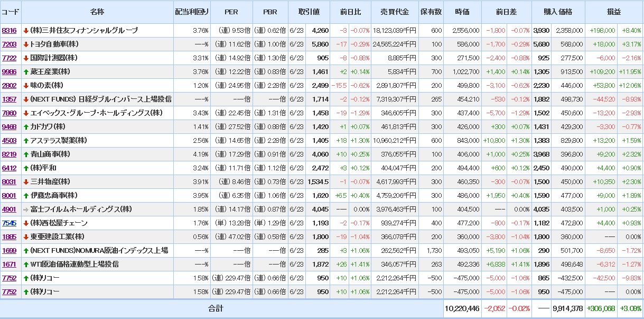644x319 pixels.
Task: Click the gray sideways arrow beside 富士フイルムホールディングス
Action: coord(25,209)
